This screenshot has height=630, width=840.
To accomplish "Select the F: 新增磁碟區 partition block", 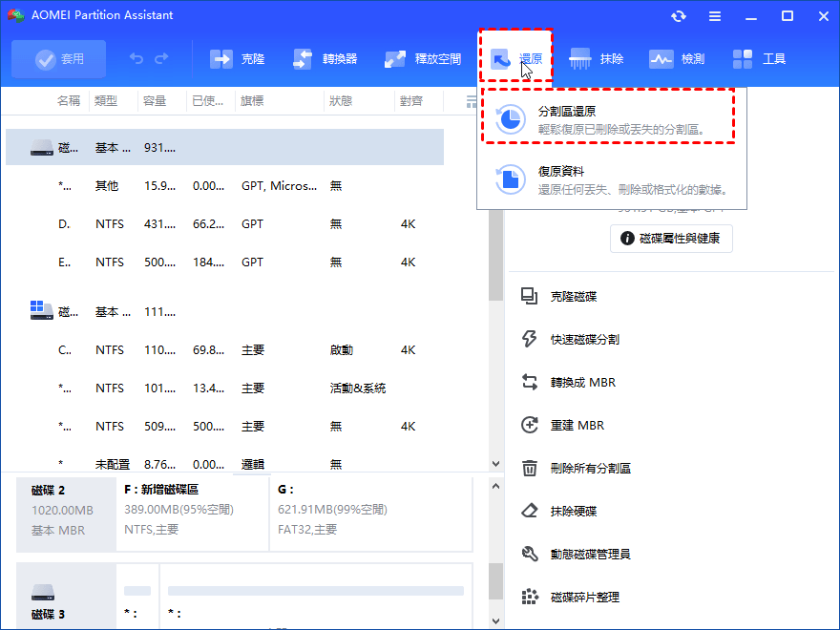I will (192, 514).
